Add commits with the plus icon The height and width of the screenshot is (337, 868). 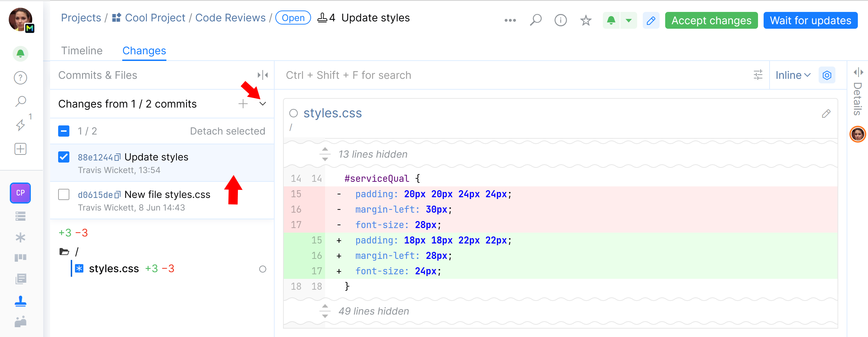tap(243, 104)
